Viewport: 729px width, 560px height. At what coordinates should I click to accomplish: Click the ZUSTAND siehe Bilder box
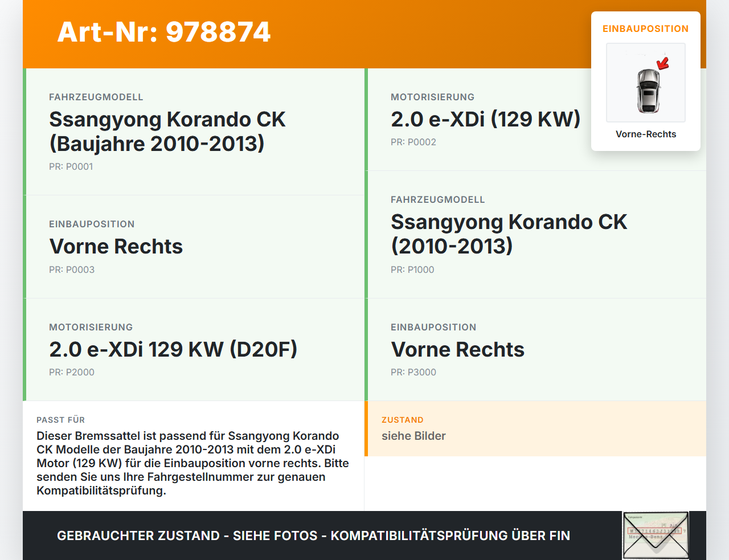[x=535, y=429]
